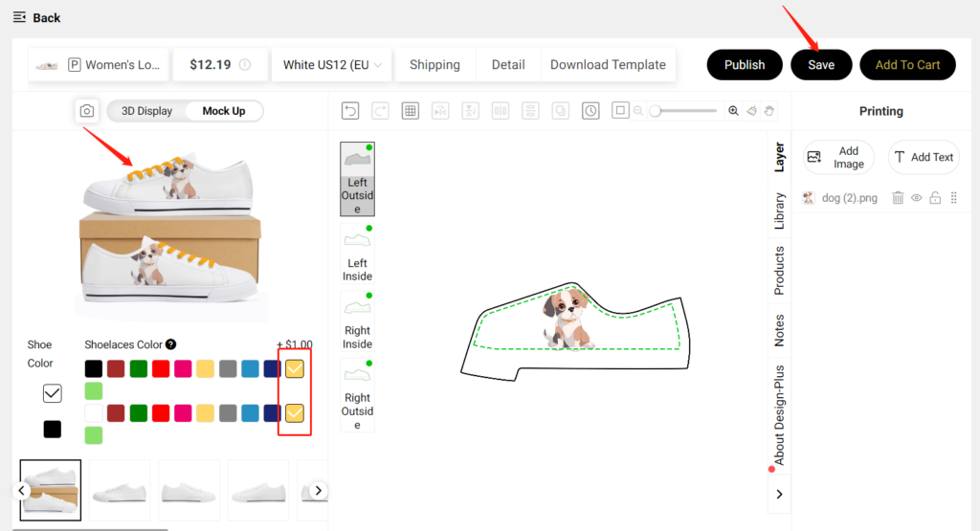
Task: Click the drag handle of dog (2).png layer
Action: click(954, 197)
